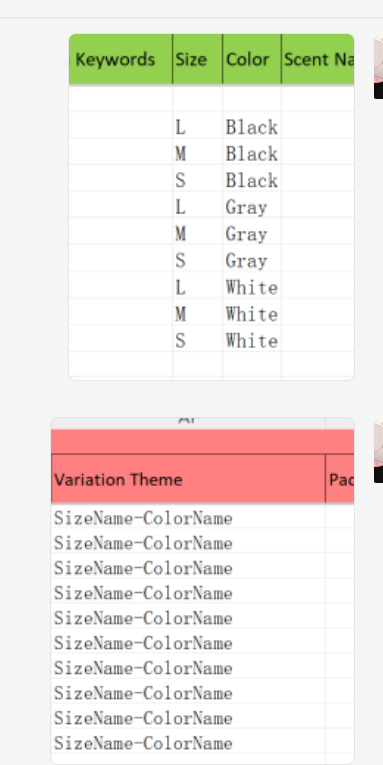
Task: Select the truncated Pac column header
Action: pos(340,479)
